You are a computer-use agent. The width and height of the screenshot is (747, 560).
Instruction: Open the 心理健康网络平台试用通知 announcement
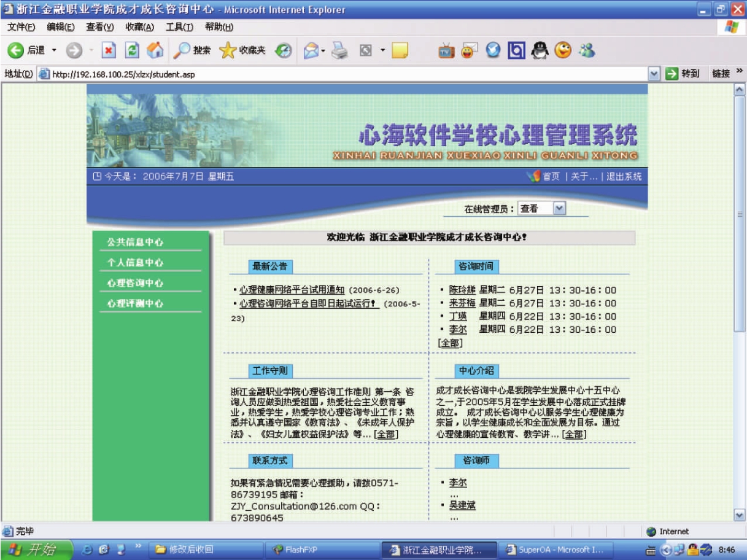pos(292,290)
